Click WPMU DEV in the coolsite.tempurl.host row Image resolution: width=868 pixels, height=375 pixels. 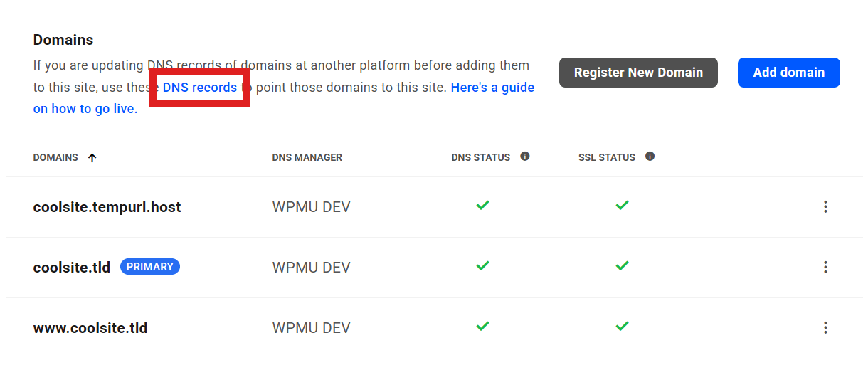coord(312,207)
